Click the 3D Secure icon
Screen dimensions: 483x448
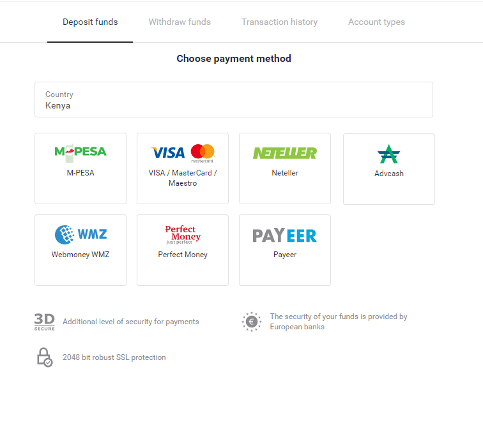point(44,322)
